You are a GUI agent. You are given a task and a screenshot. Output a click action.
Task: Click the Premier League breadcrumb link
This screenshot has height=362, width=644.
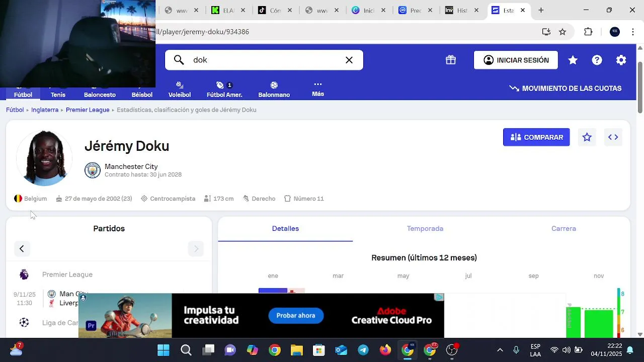point(88,110)
